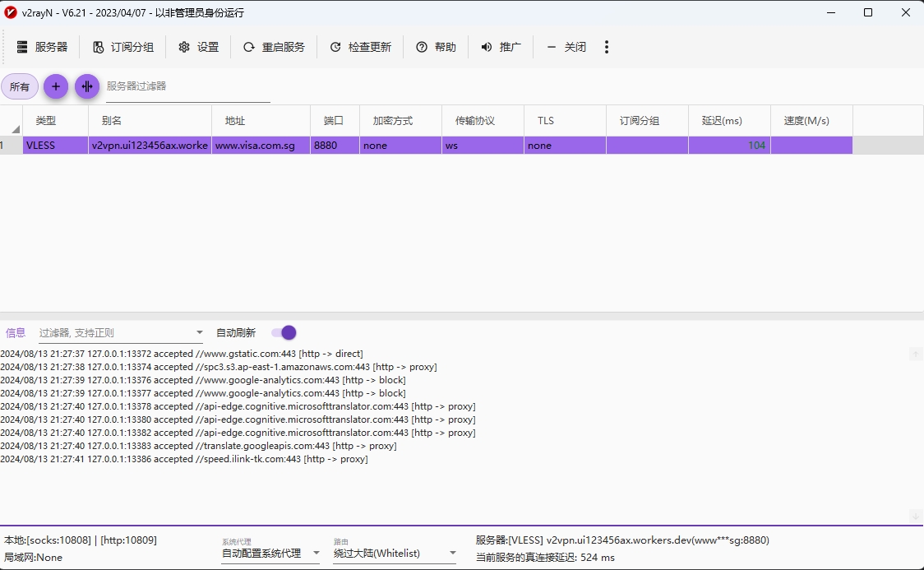Select the 所有 (All) group tab

(x=20, y=86)
